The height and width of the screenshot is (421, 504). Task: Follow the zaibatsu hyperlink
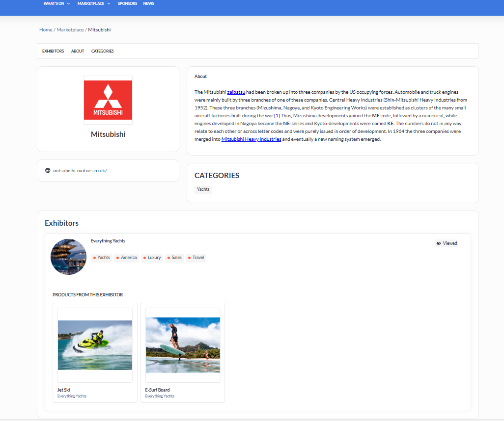(x=236, y=92)
